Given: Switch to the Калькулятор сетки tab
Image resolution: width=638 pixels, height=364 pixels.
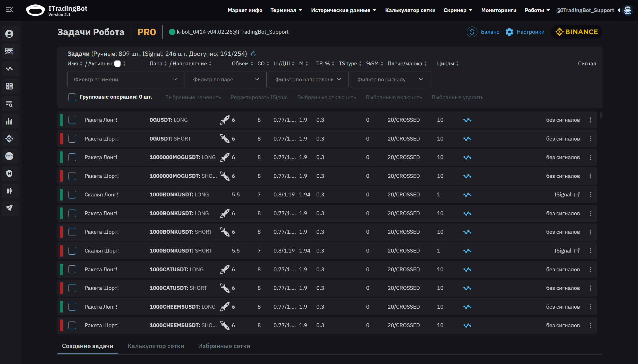Looking at the screenshot, I should pos(156,346).
